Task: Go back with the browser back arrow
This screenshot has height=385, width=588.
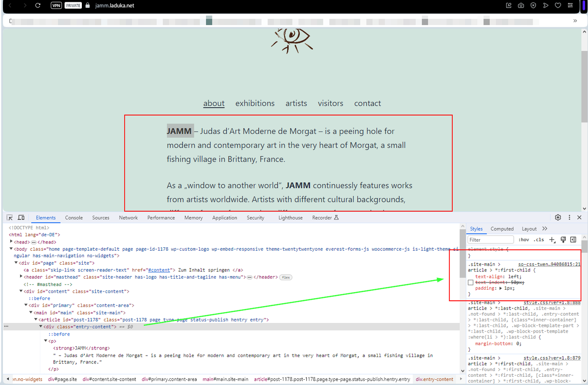Action: pyautogui.click(x=11, y=5)
